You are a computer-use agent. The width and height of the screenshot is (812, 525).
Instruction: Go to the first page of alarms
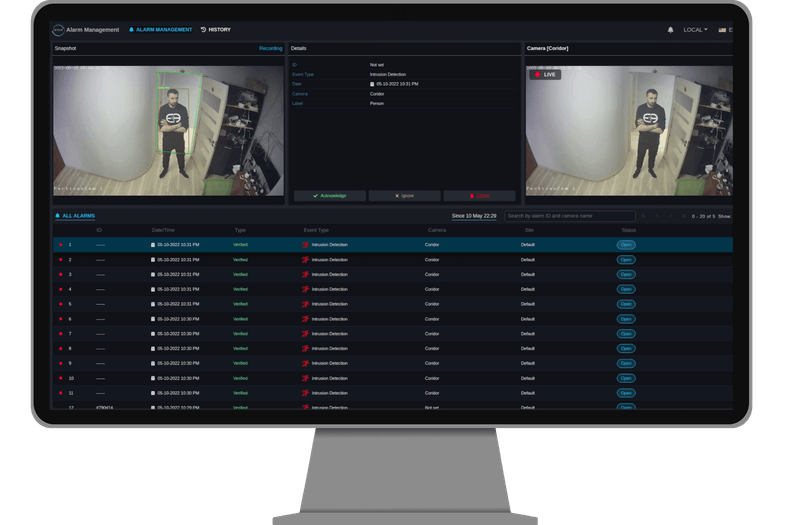[x=643, y=216]
